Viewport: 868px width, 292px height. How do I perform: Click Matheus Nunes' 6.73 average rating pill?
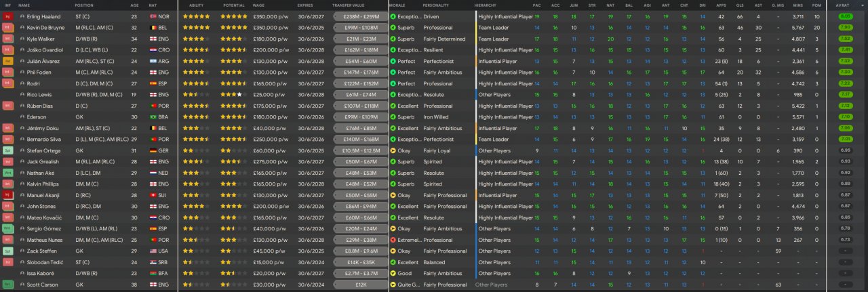tap(845, 240)
